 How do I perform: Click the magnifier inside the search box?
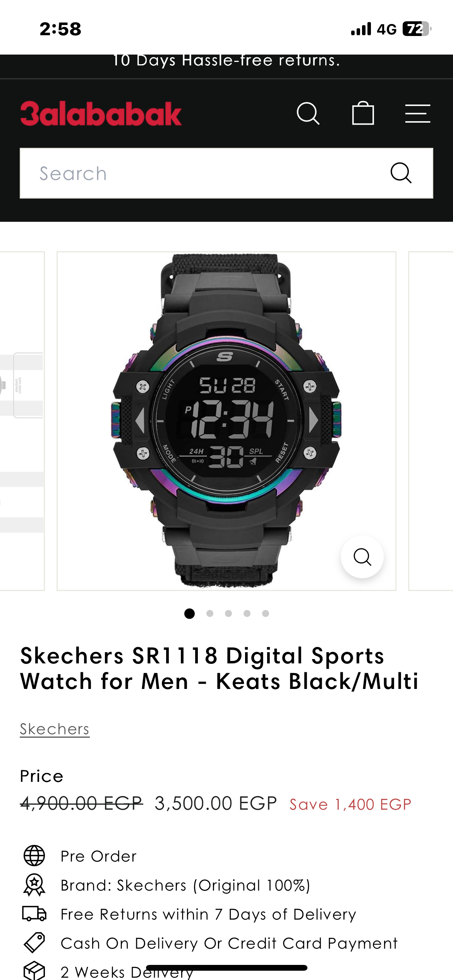click(x=401, y=173)
